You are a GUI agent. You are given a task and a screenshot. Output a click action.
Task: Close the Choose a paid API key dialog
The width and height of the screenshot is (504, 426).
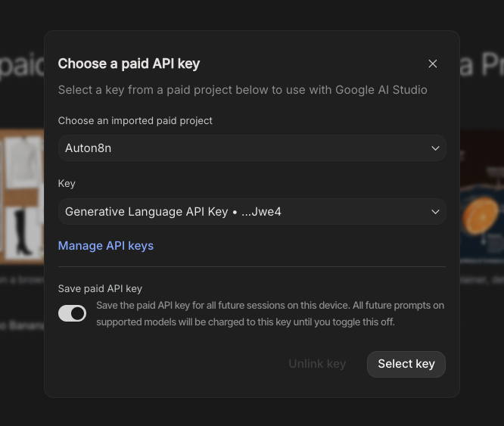(433, 64)
